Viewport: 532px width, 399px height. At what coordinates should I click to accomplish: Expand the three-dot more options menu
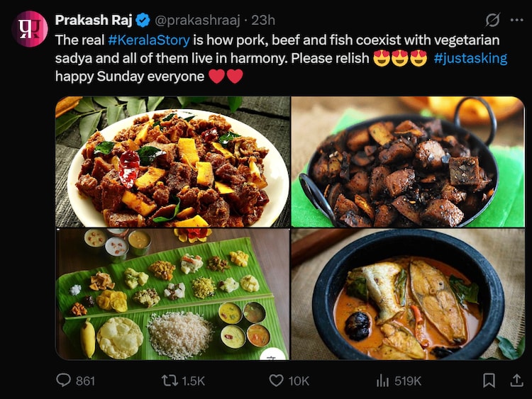[517, 20]
